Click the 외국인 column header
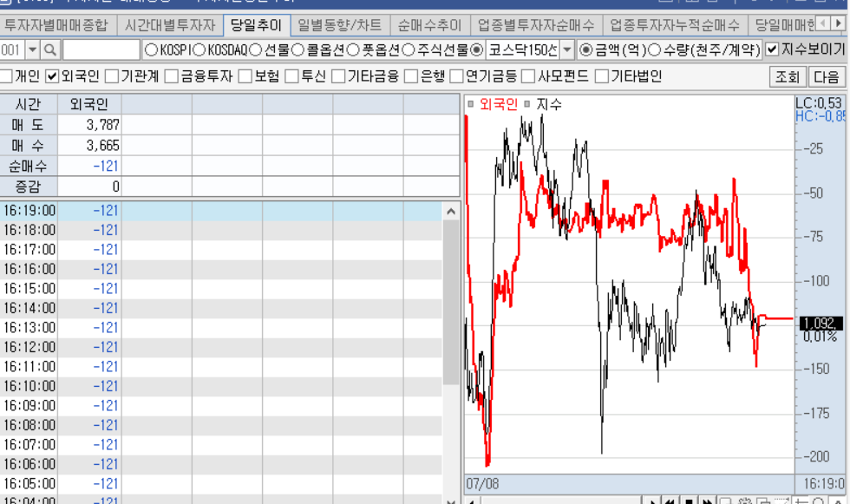Viewport: 850px width, 504px height. [89, 104]
